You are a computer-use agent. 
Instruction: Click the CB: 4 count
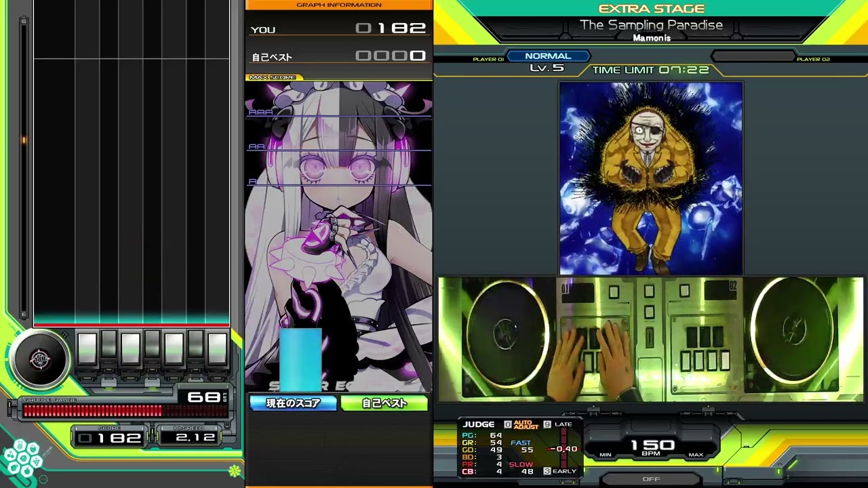482,472
